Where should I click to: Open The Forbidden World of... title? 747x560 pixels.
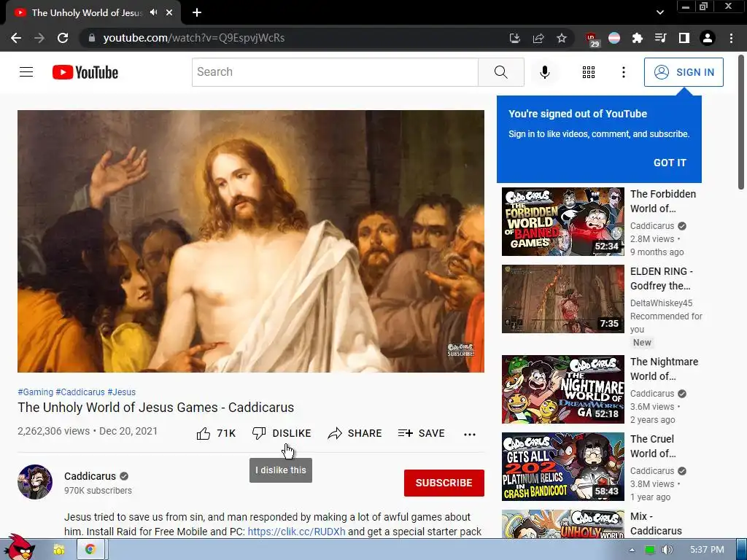click(x=663, y=201)
